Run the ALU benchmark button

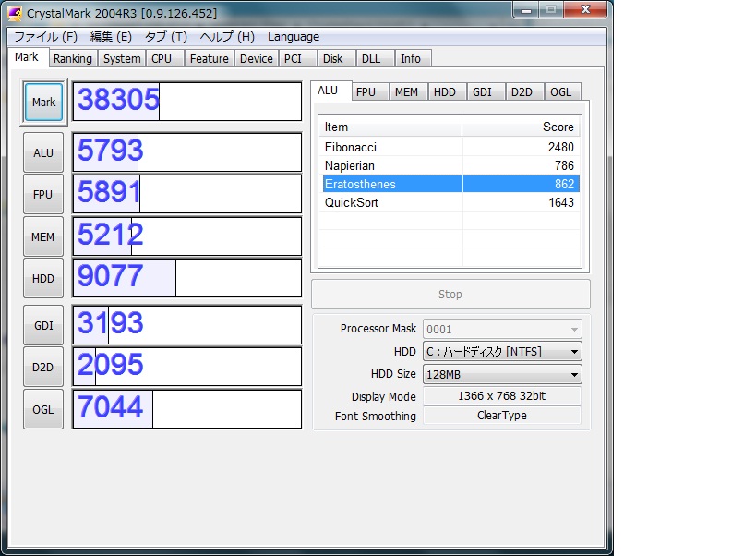[x=43, y=153]
